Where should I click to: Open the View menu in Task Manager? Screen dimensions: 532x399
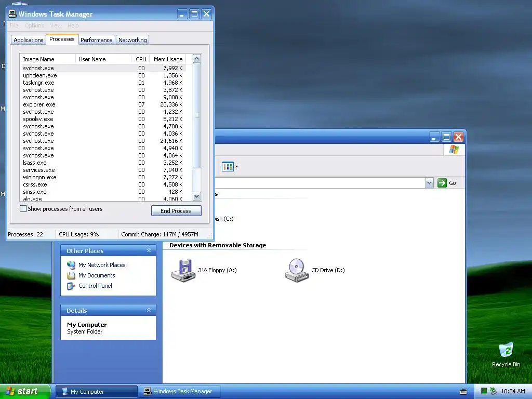[x=56, y=25]
